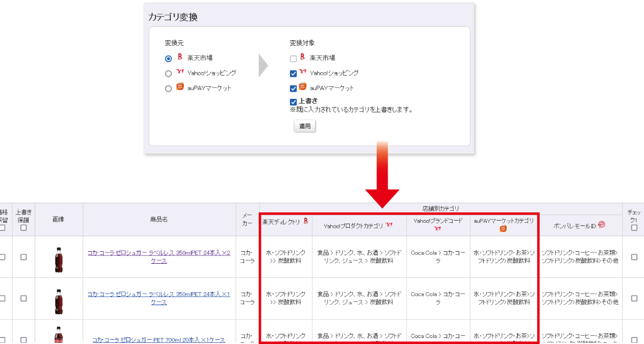
Task: Tick チェック1 for the 350ml ×1ケース row
Action: pos(634,298)
